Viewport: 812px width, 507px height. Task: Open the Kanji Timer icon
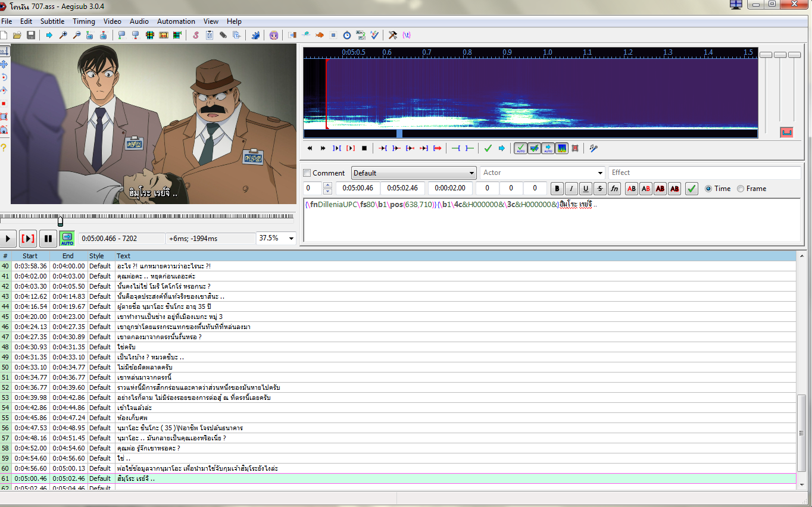click(x=361, y=36)
